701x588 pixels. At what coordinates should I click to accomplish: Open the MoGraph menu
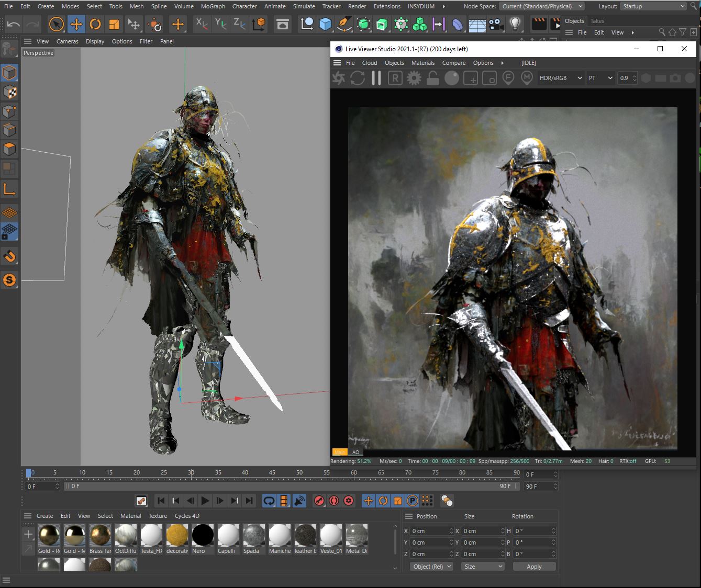[213, 6]
